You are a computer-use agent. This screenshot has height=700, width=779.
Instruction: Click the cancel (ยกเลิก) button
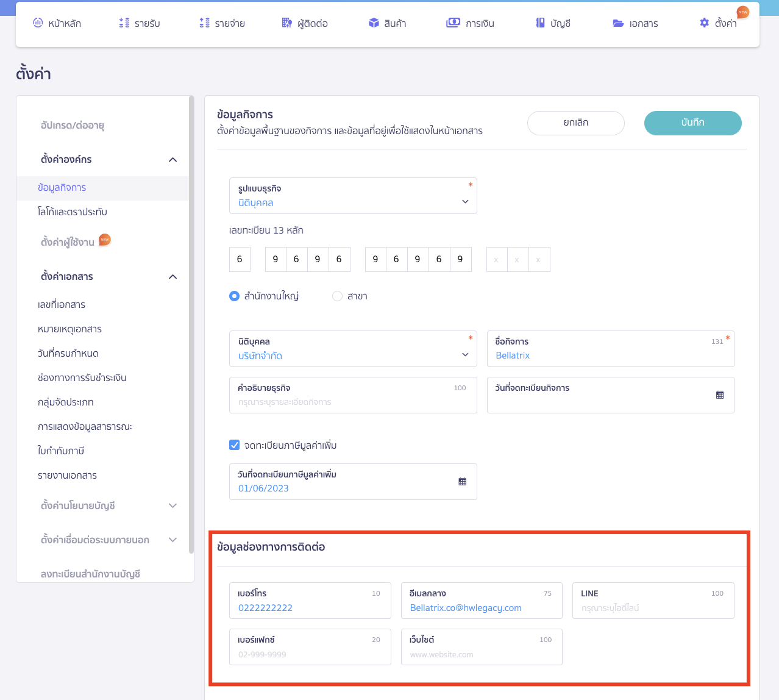click(575, 123)
